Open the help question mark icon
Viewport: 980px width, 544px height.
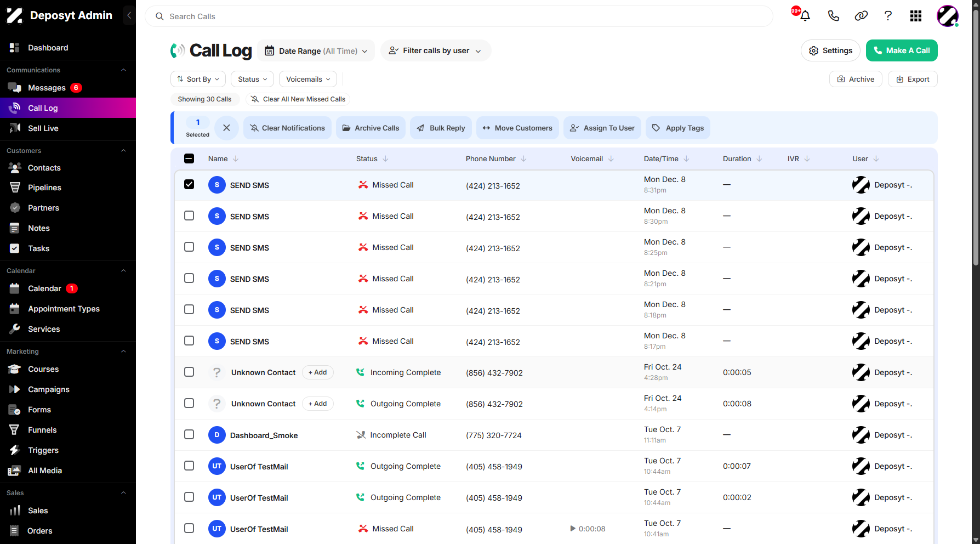click(888, 16)
